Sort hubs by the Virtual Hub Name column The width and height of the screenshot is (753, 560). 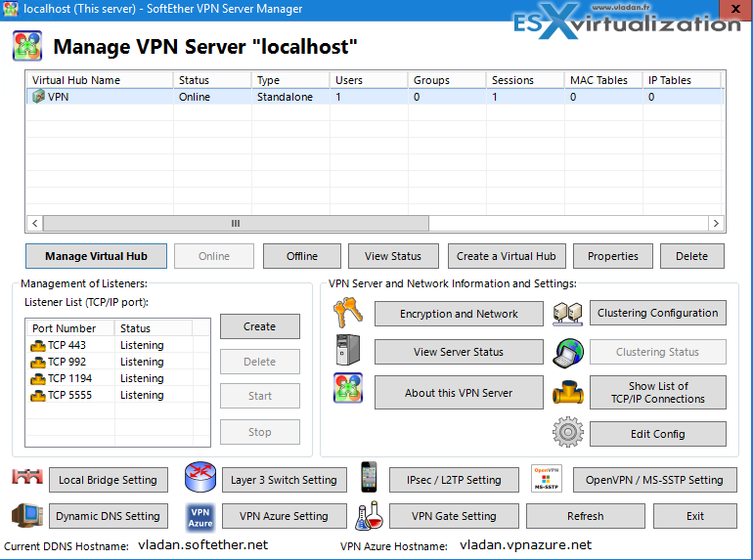coord(100,80)
